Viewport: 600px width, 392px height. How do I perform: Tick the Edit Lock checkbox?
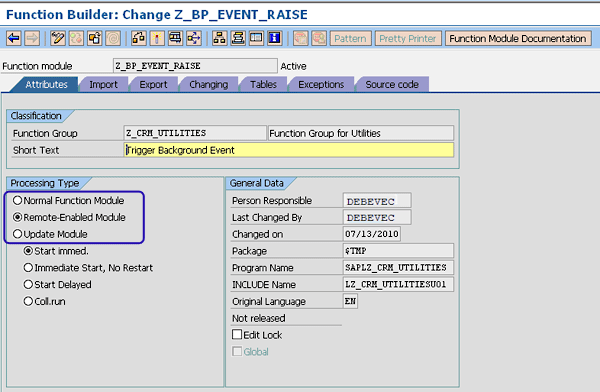[237, 335]
